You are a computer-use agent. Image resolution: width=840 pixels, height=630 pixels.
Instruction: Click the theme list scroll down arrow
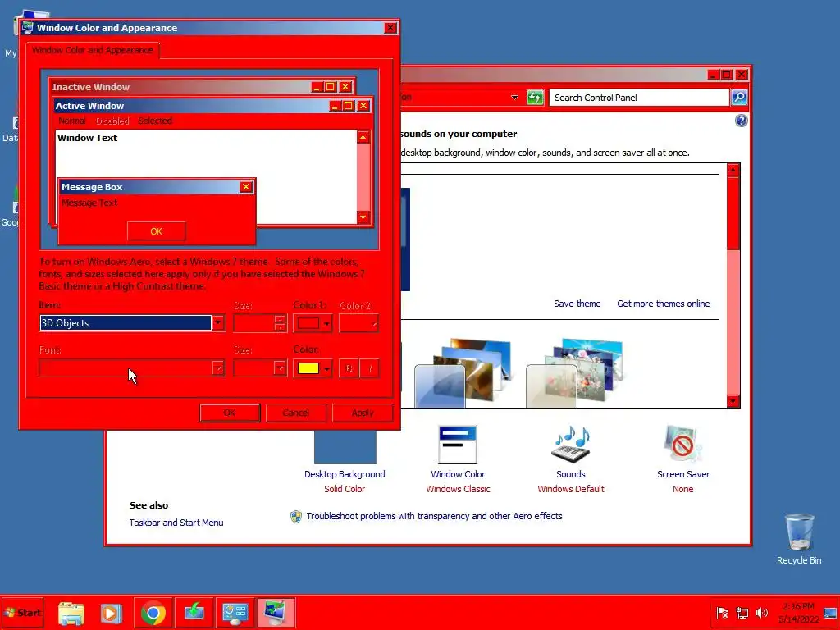click(733, 400)
